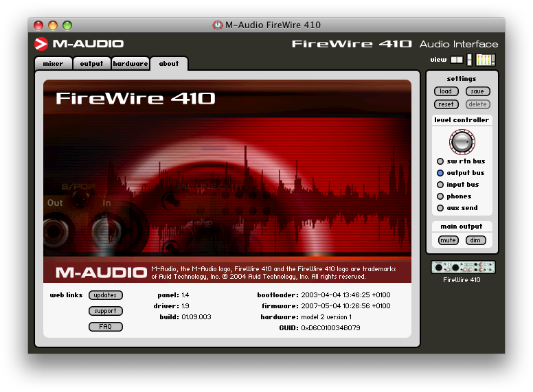
Task: Select output bus radio option
Action: pyautogui.click(x=440, y=173)
